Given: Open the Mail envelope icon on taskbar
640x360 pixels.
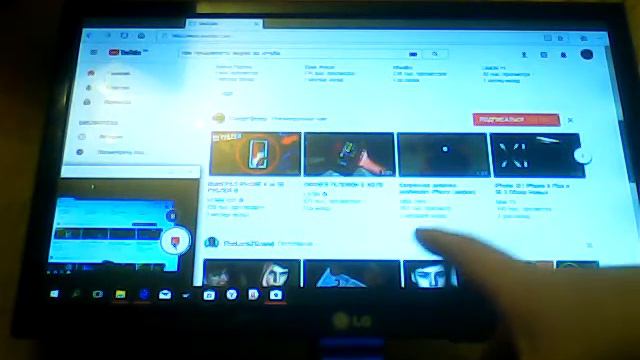Looking at the screenshot, I should (x=165, y=295).
